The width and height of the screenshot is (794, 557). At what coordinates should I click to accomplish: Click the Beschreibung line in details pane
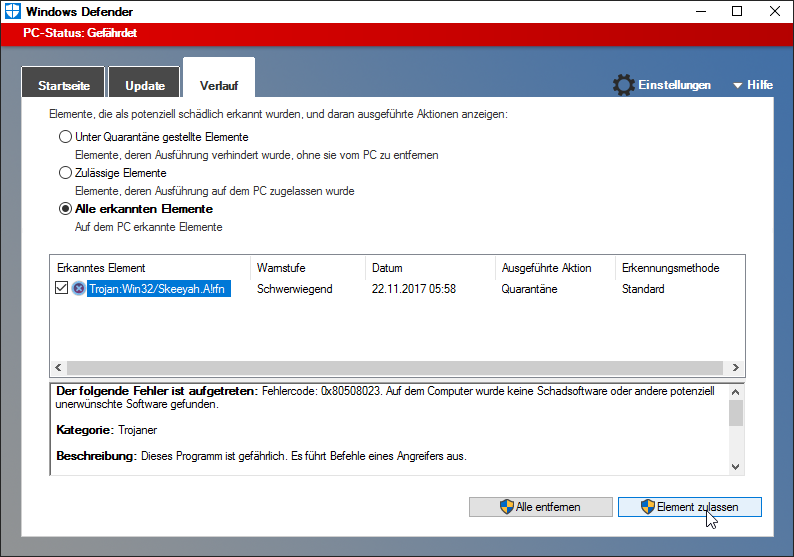(261, 456)
